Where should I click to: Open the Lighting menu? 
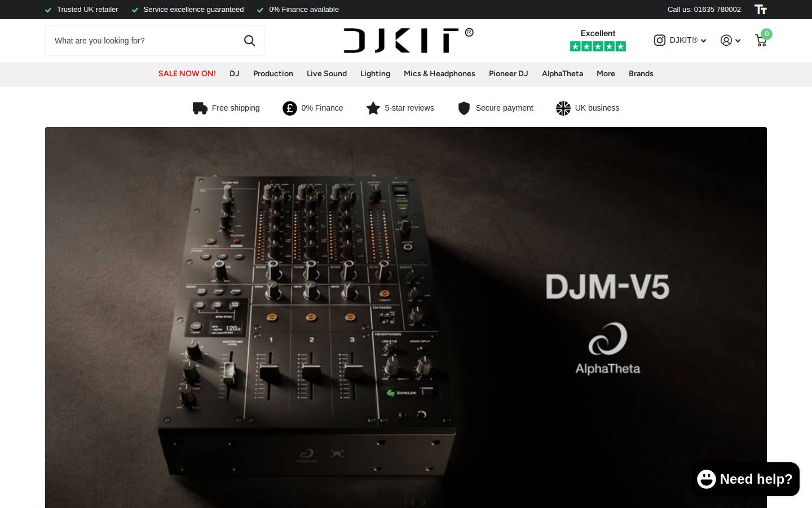click(375, 73)
